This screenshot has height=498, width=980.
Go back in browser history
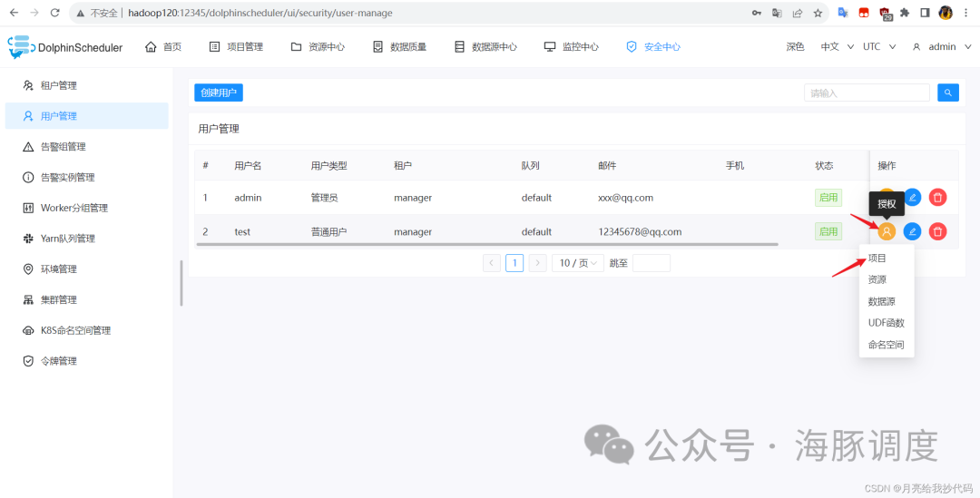(x=15, y=13)
